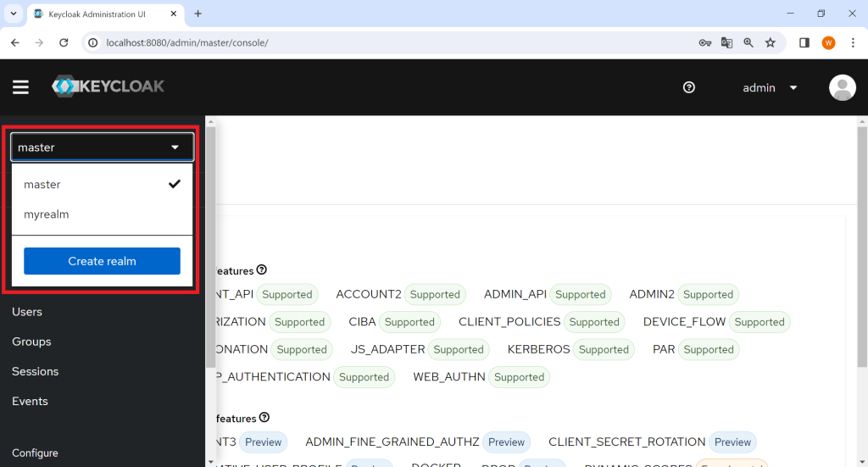The image size is (868, 467).
Task: Open the Chrome profile W avatar
Action: (x=829, y=42)
